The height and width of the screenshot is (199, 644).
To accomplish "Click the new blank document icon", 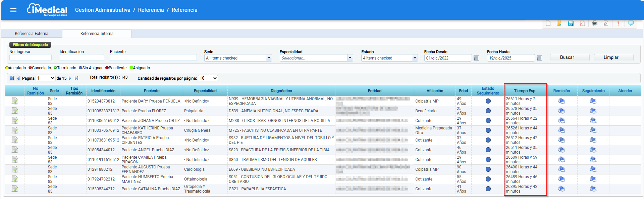I will pyautogui.click(x=548, y=24).
